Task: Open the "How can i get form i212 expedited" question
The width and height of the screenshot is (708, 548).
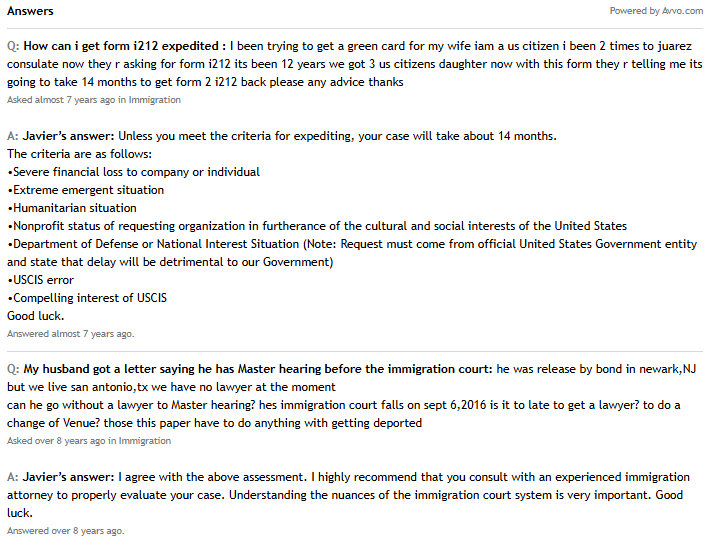Action: (x=123, y=46)
